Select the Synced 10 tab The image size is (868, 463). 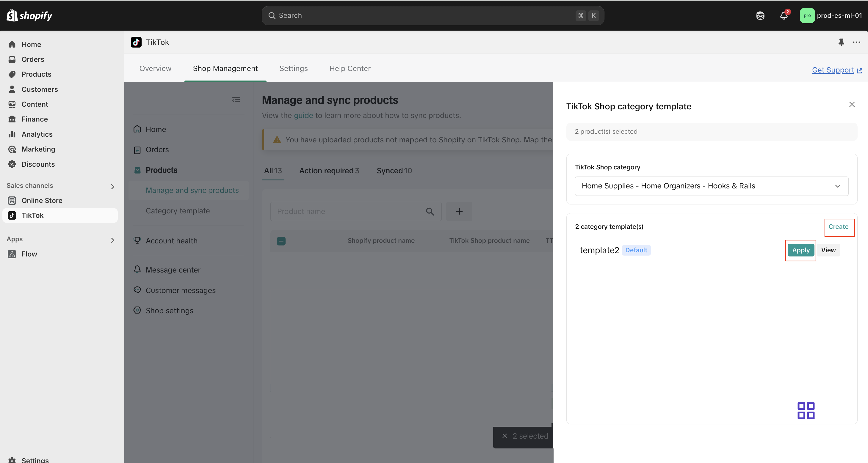click(x=394, y=171)
